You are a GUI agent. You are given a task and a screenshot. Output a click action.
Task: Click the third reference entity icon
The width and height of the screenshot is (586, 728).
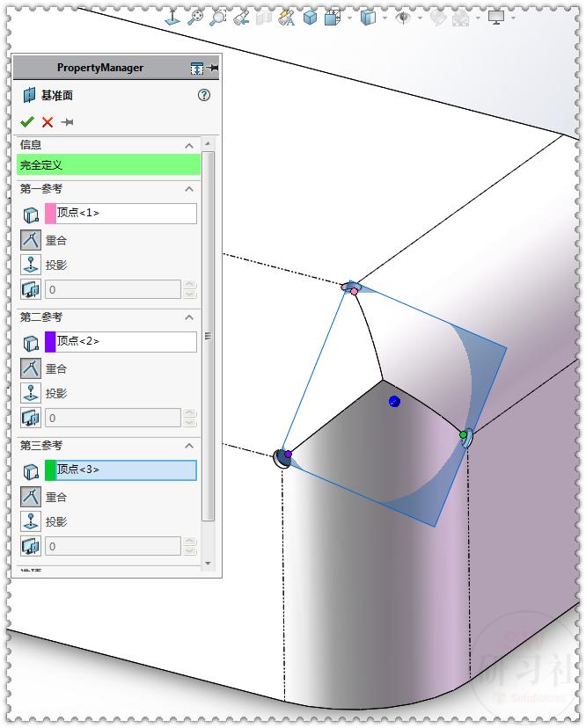[31, 471]
